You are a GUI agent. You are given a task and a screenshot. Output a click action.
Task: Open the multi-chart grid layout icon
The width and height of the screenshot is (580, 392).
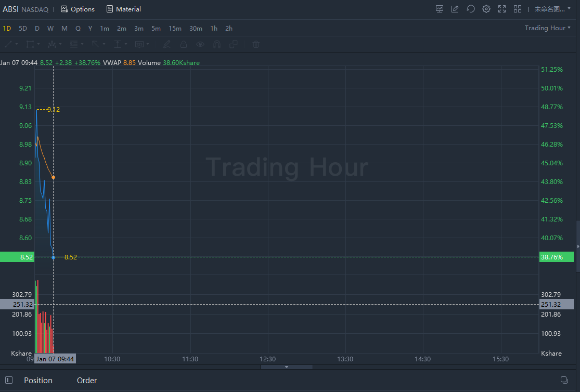[x=517, y=9]
